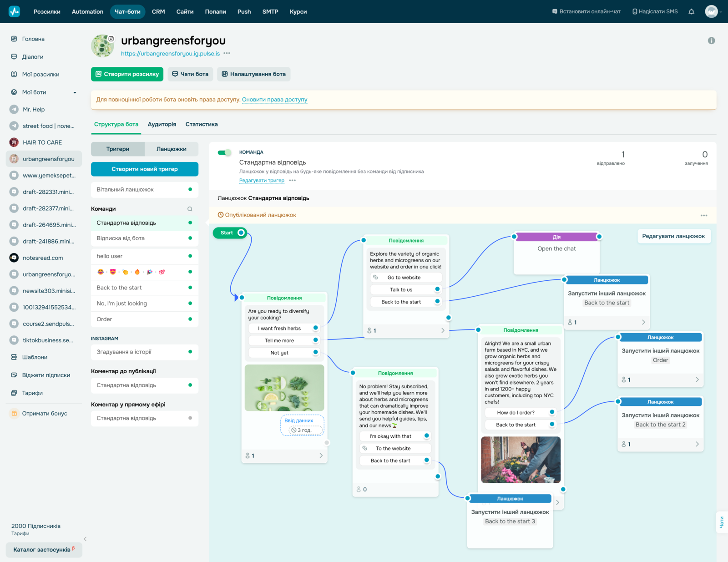The height and width of the screenshot is (562, 728).
Task: Toggle the Стандартна відповідь command switch
Action: tap(224, 152)
